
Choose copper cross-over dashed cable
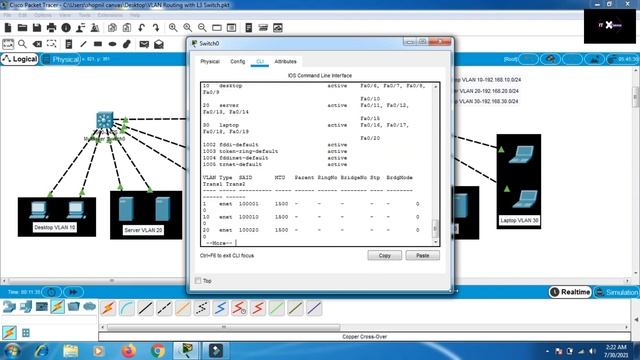pyautogui.click(x=164, y=308)
